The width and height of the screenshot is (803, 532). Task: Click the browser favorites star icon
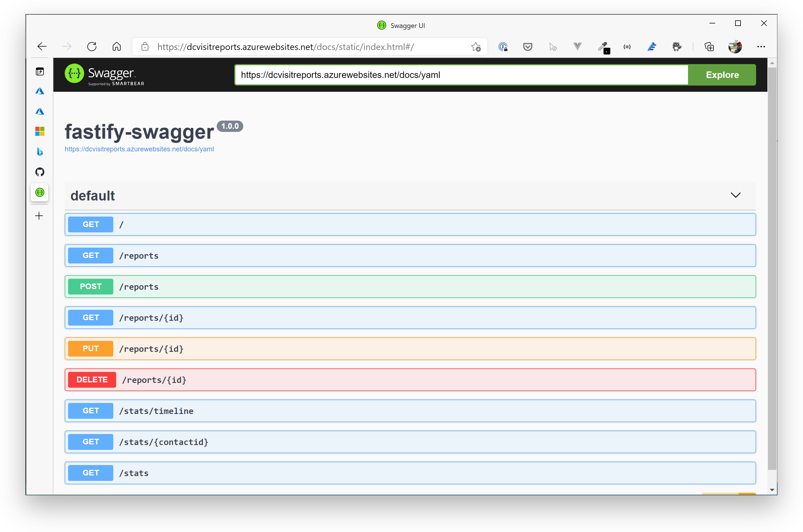(476, 47)
